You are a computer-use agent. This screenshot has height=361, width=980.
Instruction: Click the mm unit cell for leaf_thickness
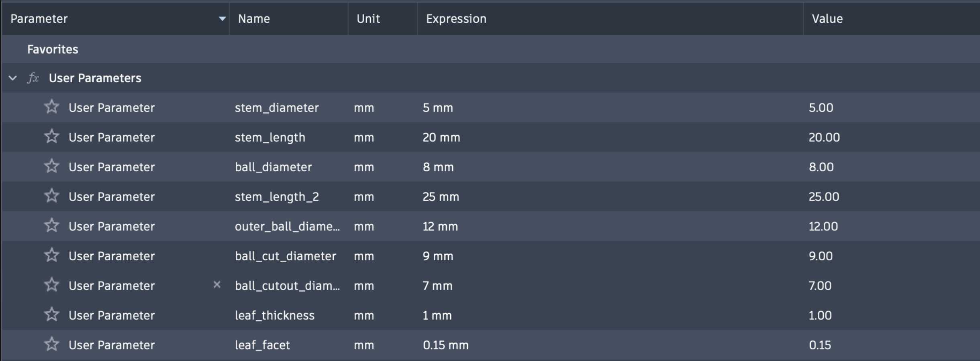point(364,315)
